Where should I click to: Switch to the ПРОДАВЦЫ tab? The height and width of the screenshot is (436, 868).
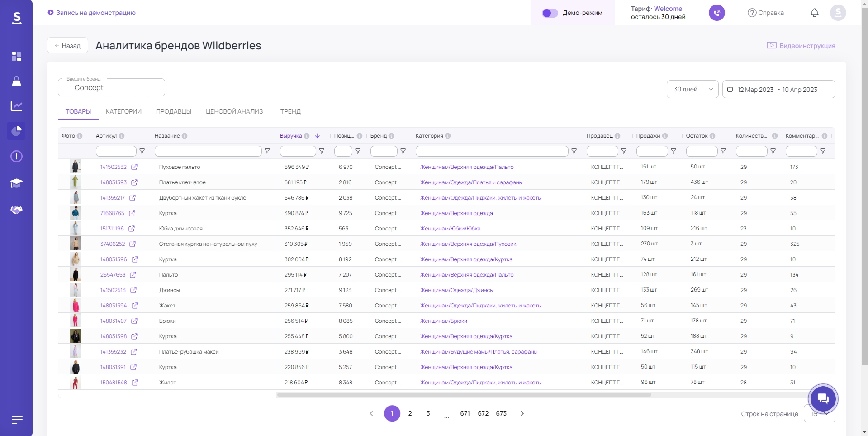(x=174, y=111)
